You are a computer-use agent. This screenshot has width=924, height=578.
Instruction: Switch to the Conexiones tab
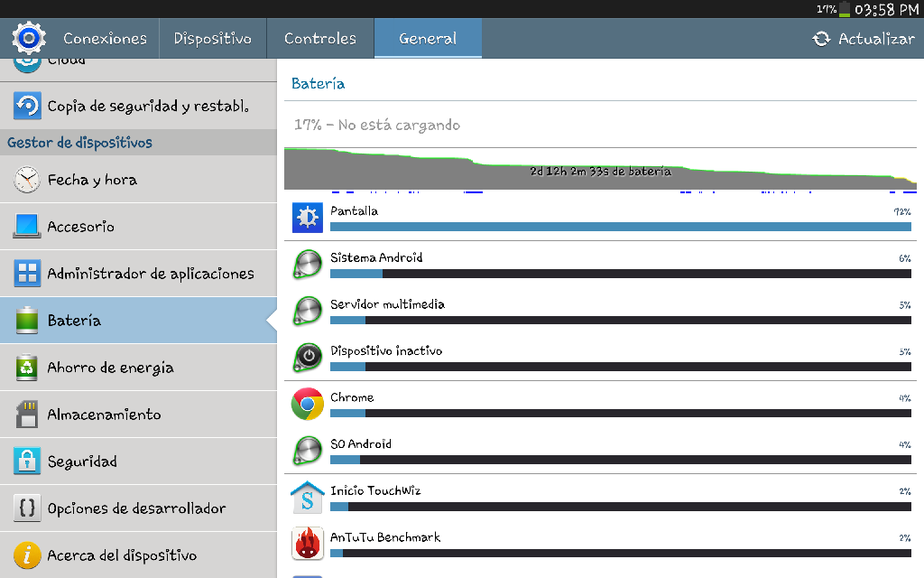coord(105,39)
